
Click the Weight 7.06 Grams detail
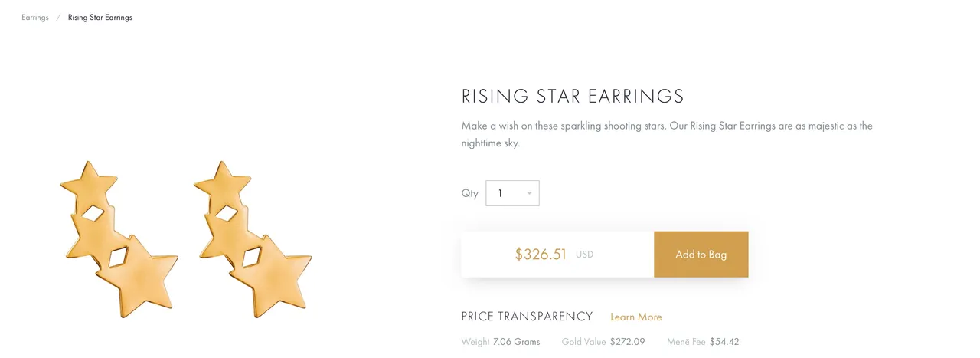coord(501,342)
